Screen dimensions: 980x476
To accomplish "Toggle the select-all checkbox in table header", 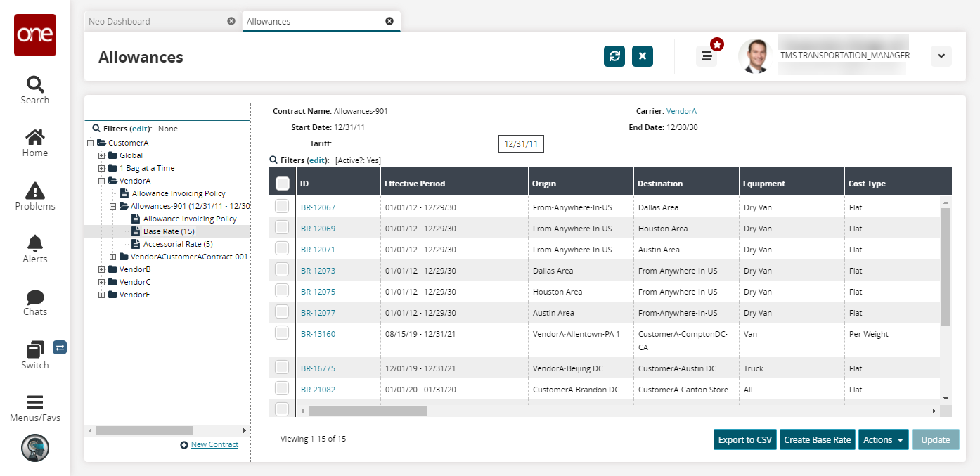I will (x=283, y=184).
